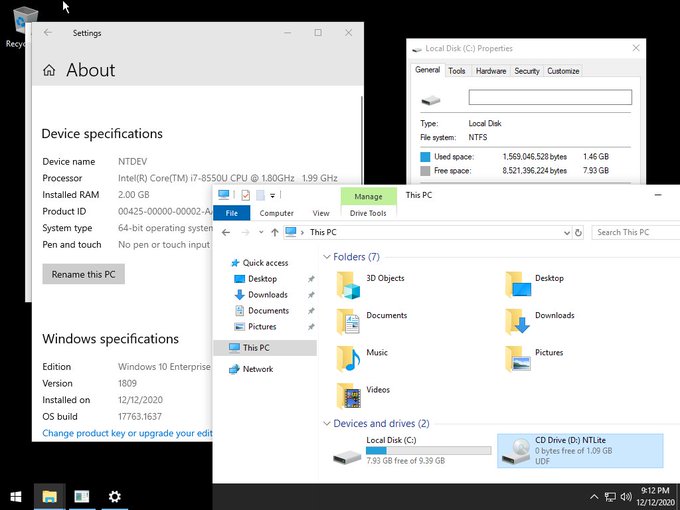
Task: Click the New folder quick access toolbar icon
Action: 260,195
